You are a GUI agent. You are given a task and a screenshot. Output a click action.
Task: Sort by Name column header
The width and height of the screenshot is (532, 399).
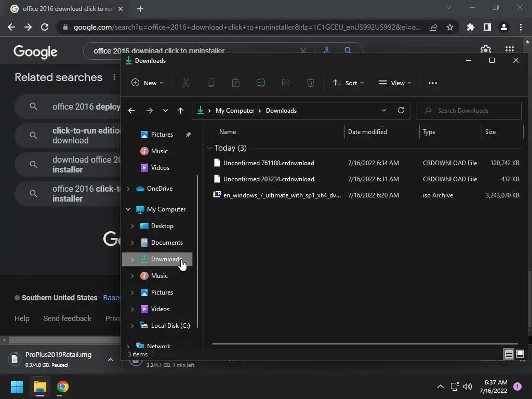click(228, 132)
